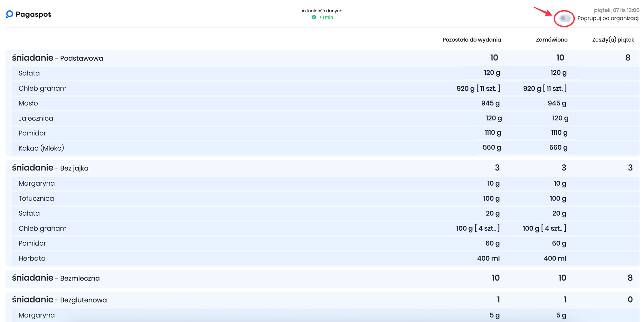Screen dimensions: 644x322
Task: Click the Pogrupuj po organizacji label
Action: 608,18
